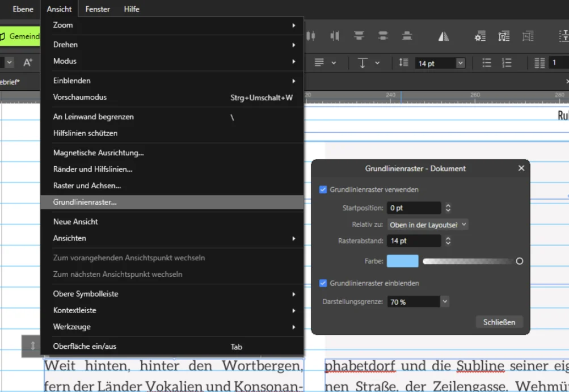This screenshot has width=569, height=392.
Task: Click the Startposition stepper arrows
Action: pyautogui.click(x=448, y=208)
